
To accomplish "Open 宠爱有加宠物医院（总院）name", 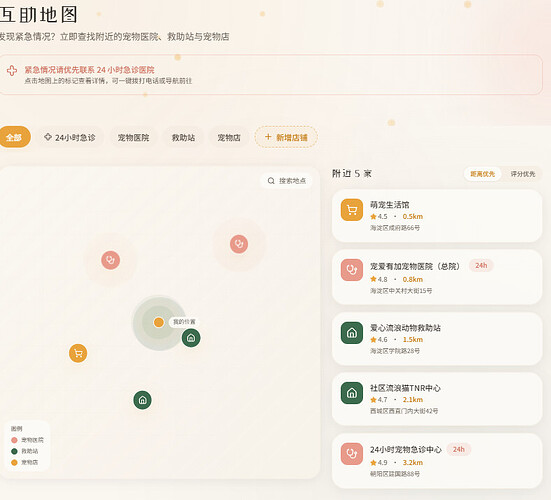I will [415, 266].
